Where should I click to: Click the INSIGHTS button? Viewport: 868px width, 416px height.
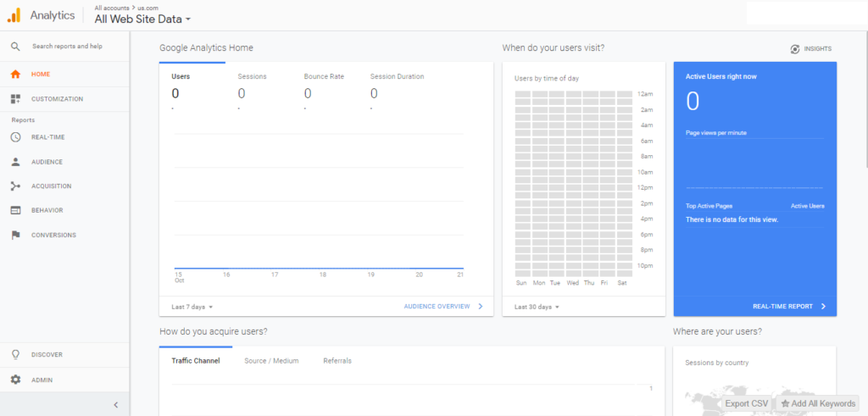pos(811,48)
